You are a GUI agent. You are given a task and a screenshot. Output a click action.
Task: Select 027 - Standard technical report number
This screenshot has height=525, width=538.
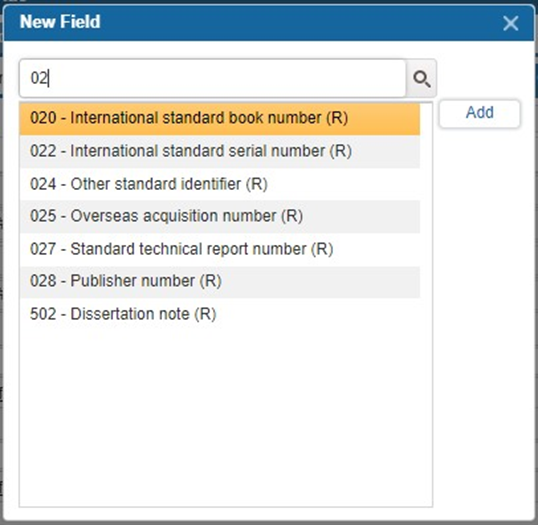(x=220, y=249)
